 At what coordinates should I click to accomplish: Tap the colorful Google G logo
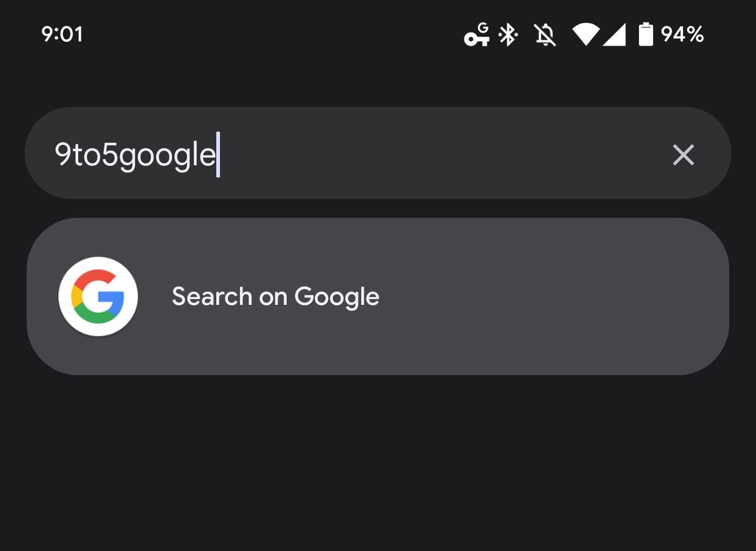coord(98,296)
